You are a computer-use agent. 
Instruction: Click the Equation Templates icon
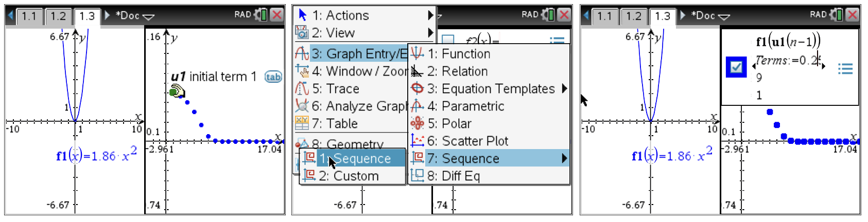pyautogui.click(x=417, y=88)
